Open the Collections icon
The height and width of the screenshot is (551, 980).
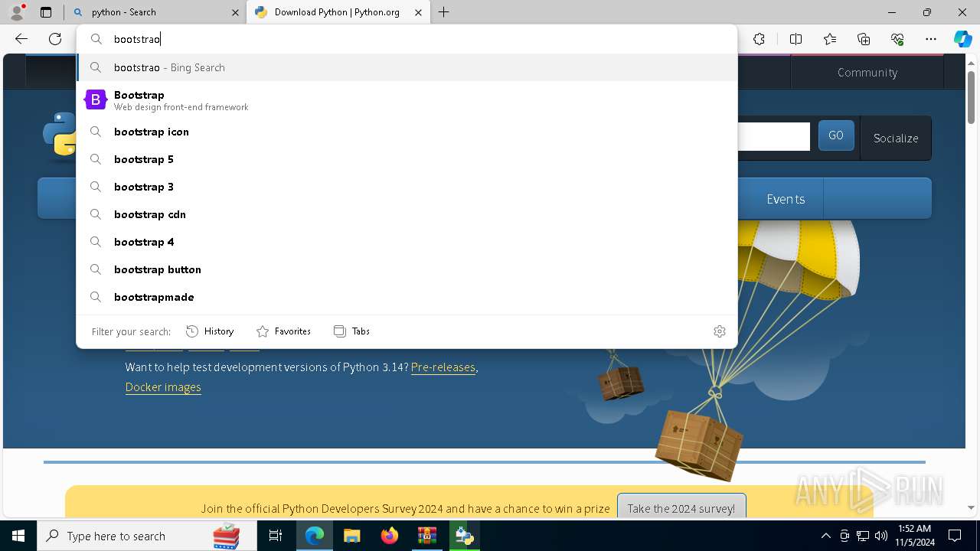(x=864, y=39)
